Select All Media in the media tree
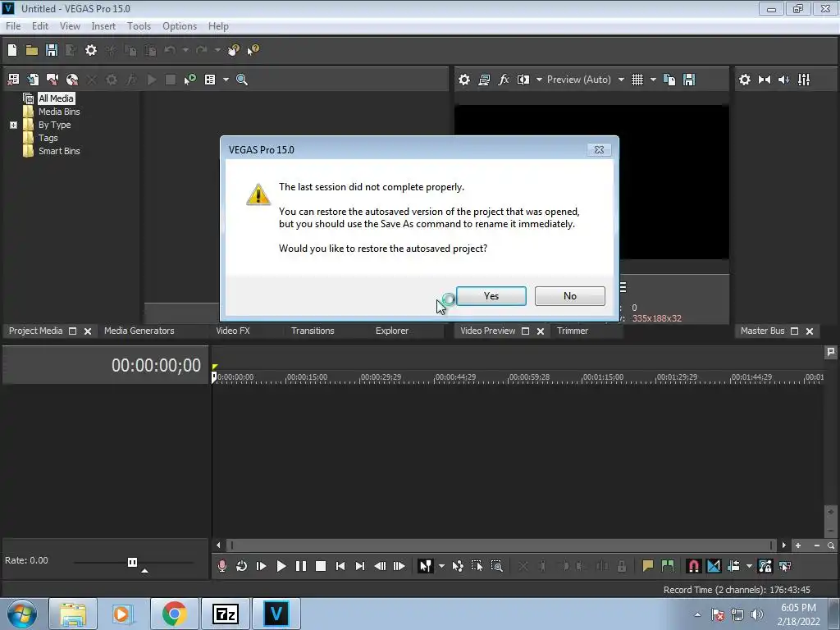840x630 pixels. [56, 98]
